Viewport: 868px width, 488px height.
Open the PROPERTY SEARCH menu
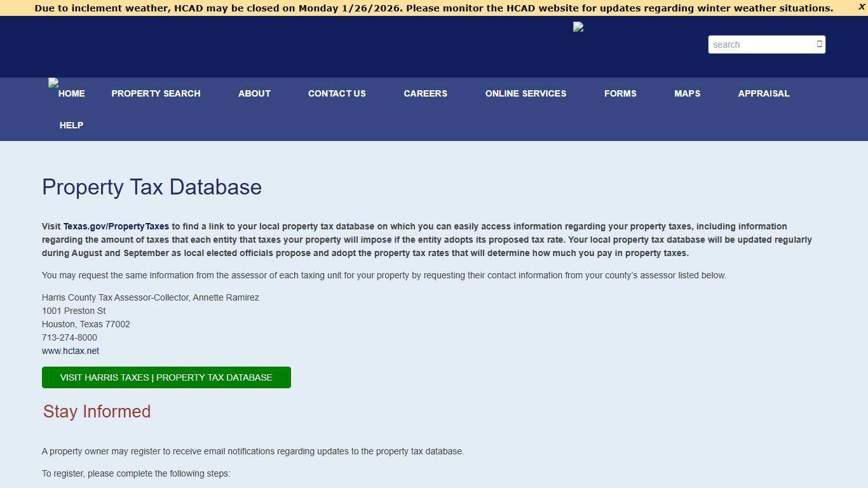coord(156,93)
